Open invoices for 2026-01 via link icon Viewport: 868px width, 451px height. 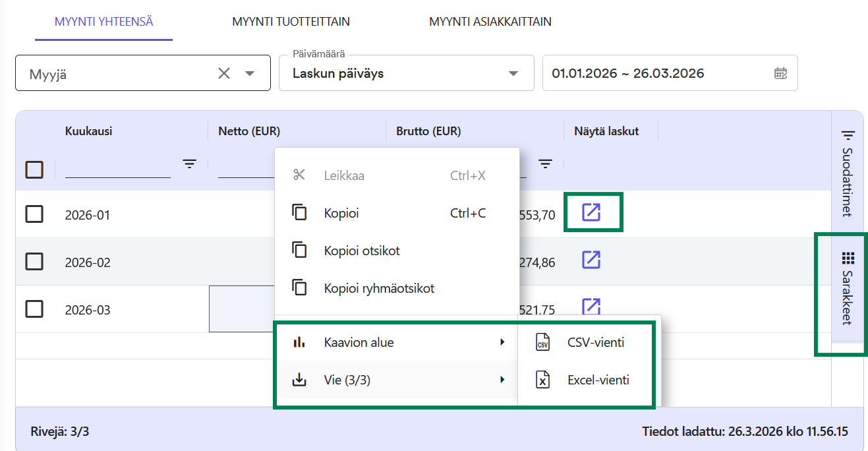pyautogui.click(x=593, y=212)
